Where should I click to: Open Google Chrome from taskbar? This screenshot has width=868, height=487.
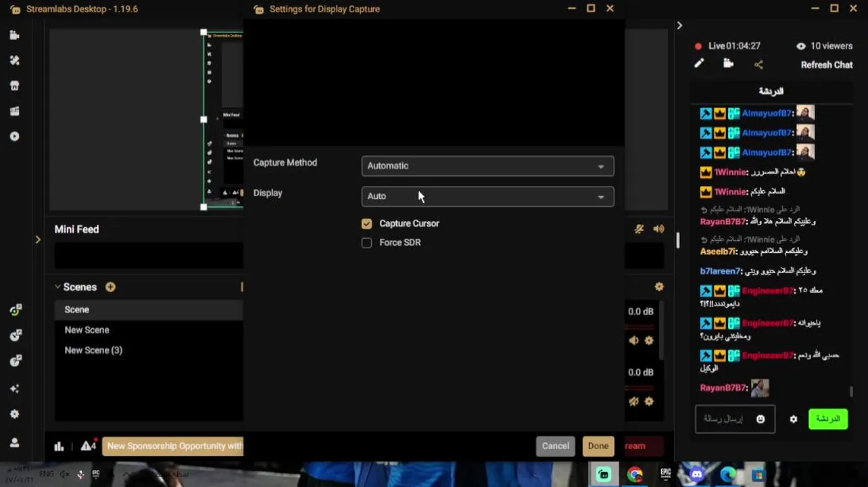coord(635,475)
